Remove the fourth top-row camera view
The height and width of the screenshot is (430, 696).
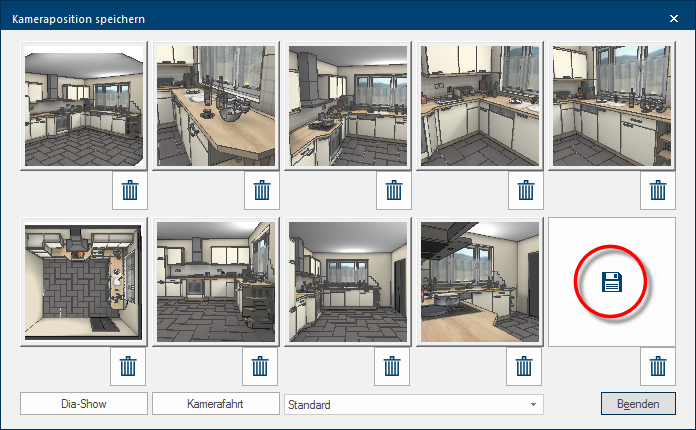pyautogui.click(x=526, y=190)
